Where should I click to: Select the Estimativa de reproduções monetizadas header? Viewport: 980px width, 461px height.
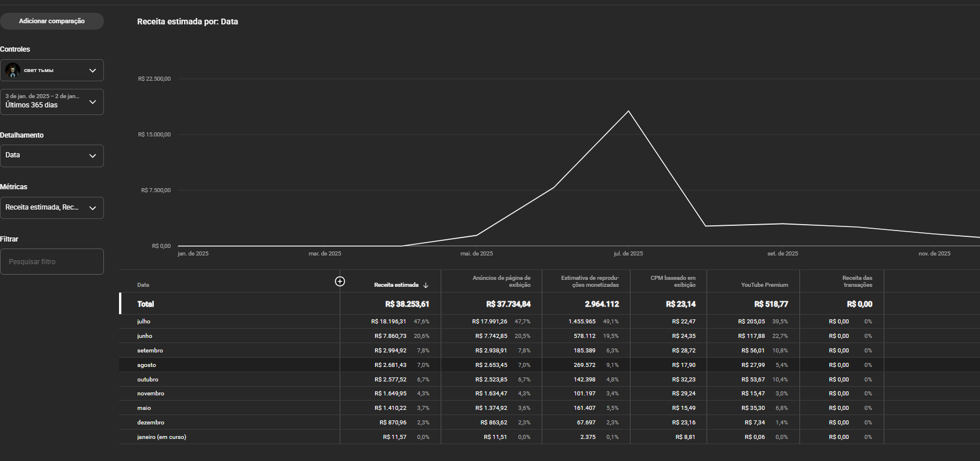(590, 281)
